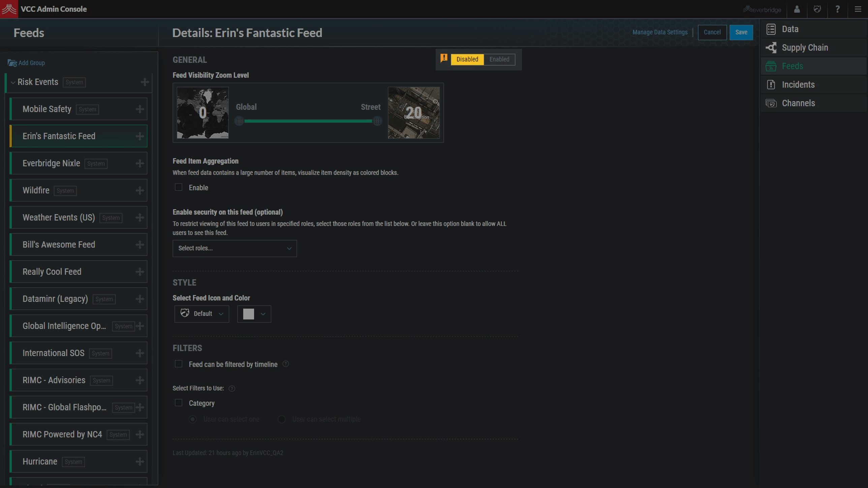
Task: Click the help question mark icon
Action: (x=837, y=9)
